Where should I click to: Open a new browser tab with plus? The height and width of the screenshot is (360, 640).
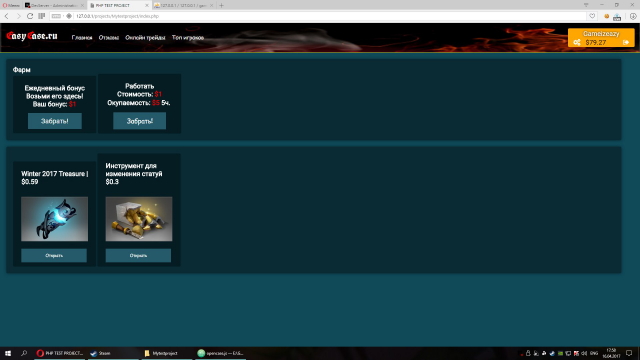click(221, 5)
